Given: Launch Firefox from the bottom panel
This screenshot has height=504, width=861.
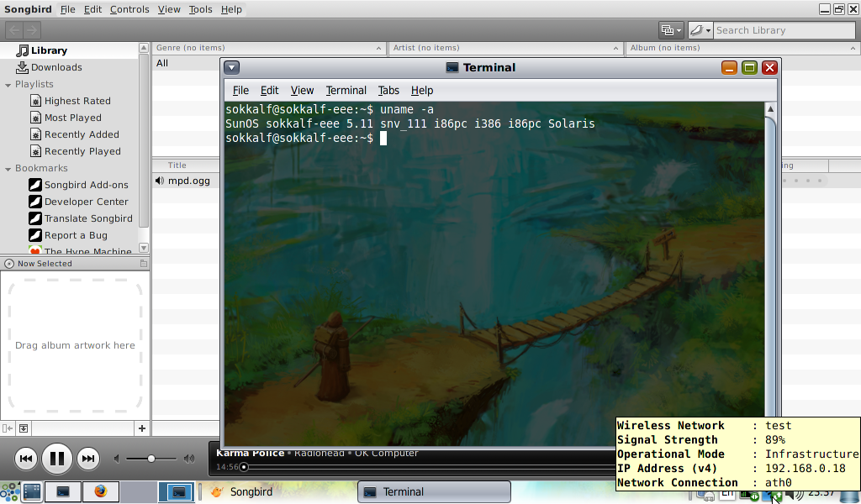Looking at the screenshot, I should (x=100, y=491).
